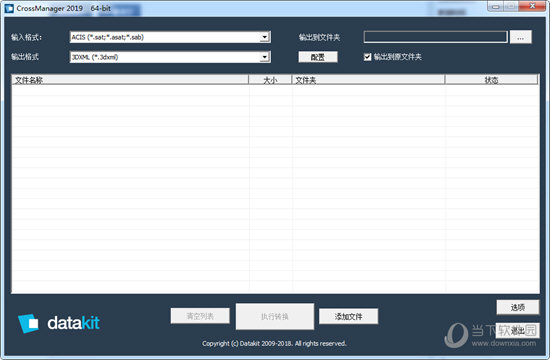
Task: Click the 添加文件 button
Action: tap(348, 316)
